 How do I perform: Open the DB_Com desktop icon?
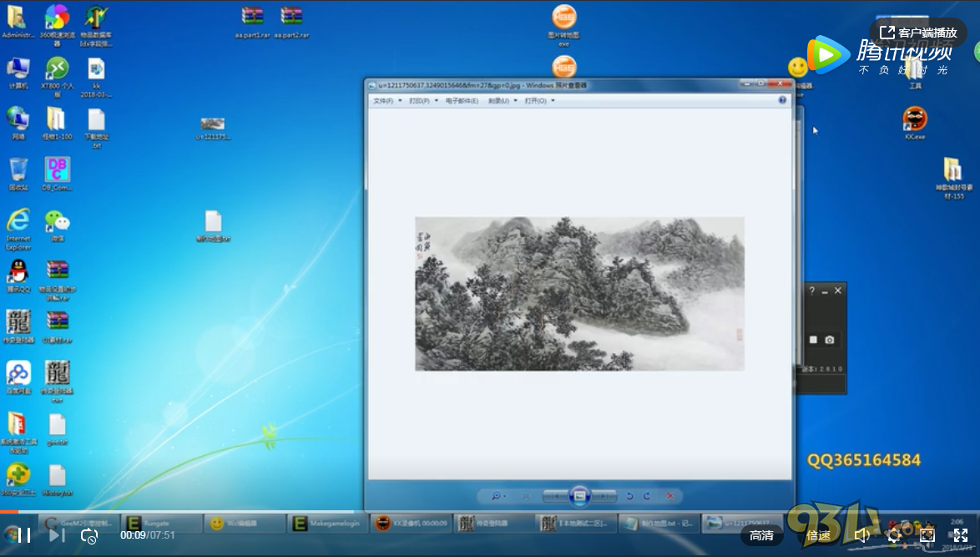point(57,174)
